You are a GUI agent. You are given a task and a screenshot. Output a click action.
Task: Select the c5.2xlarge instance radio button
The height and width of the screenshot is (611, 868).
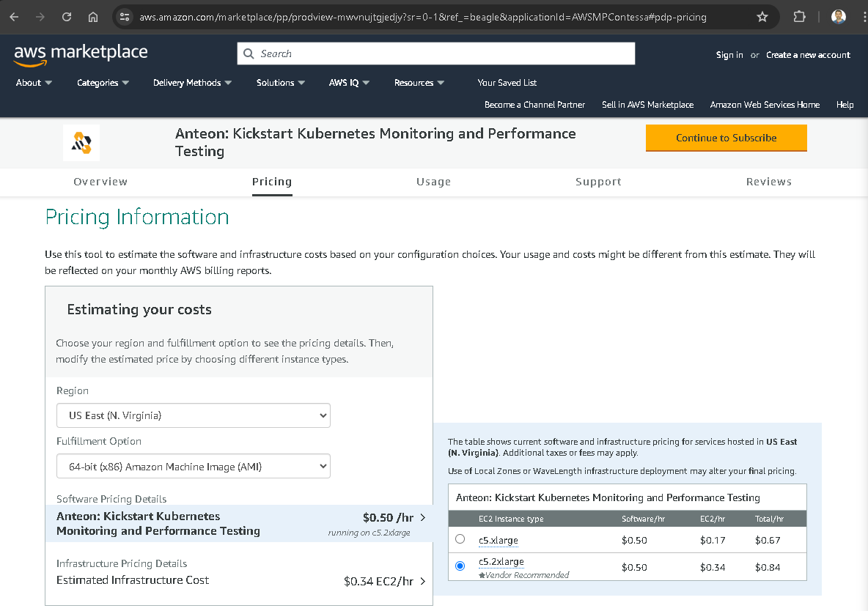(460, 566)
